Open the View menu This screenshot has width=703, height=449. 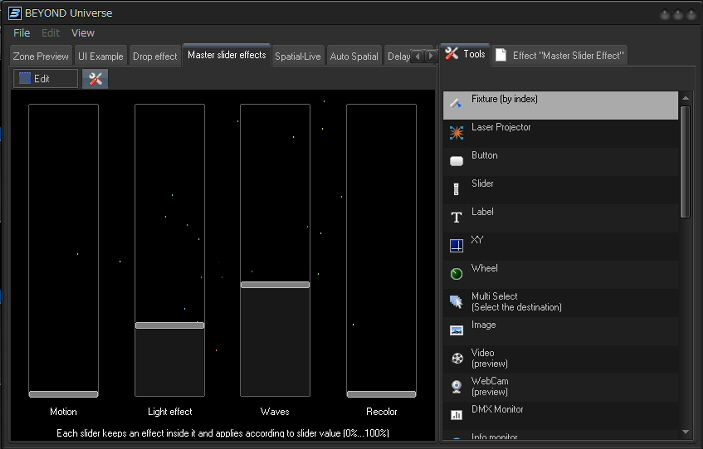83,33
